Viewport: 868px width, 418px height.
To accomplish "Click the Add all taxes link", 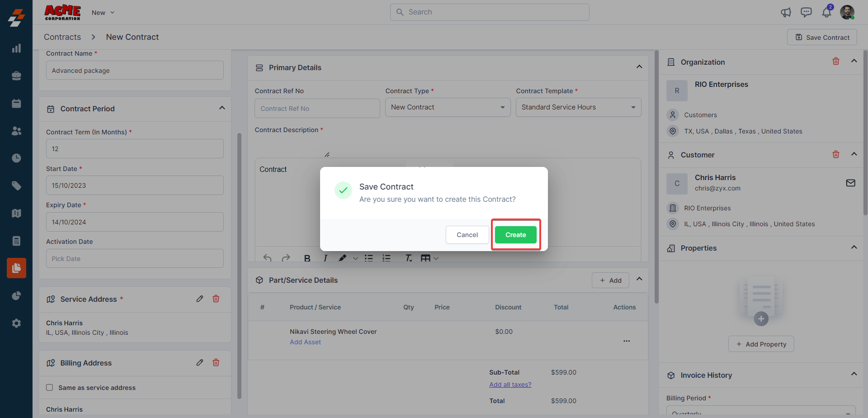I will (x=510, y=385).
